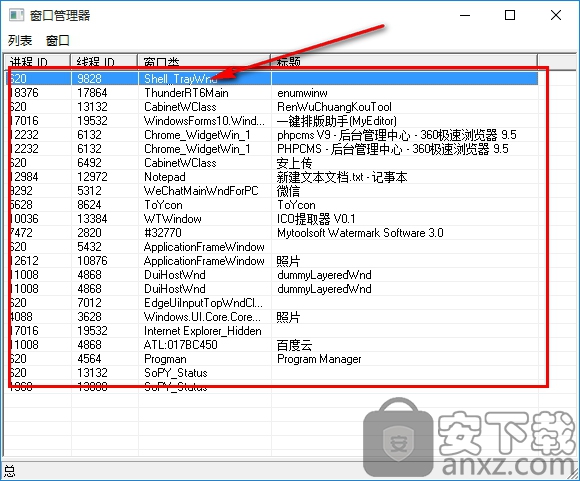580x481 pixels.
Task: Click the ICO提取器 V0.1 title
Action: tap(316, 219)
